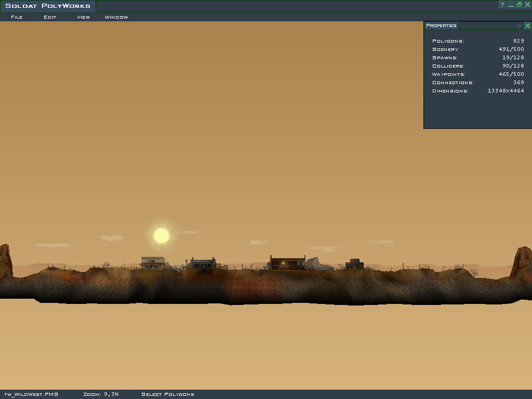
Task: Click the Zoom percentage in status bar
Action: (101, 394)
